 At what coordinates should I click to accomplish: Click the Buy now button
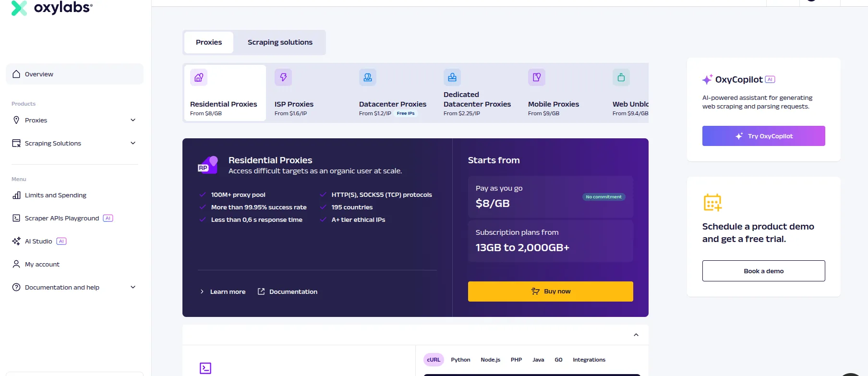point(551,291)
